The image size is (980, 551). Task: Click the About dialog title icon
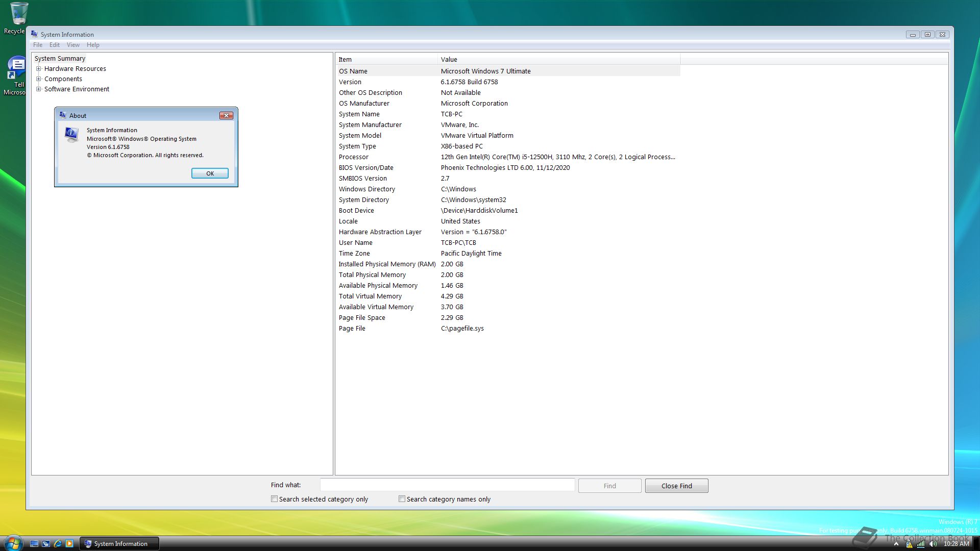point(63,115)
